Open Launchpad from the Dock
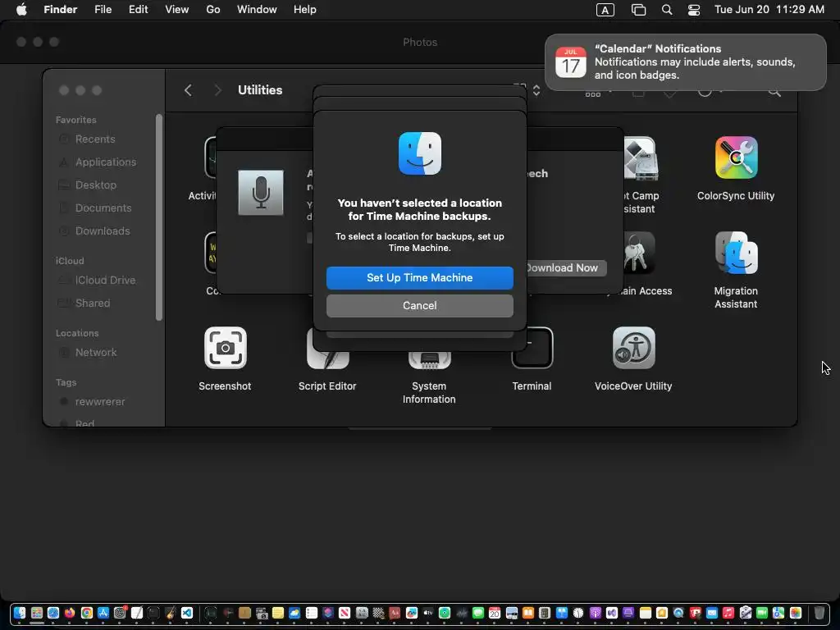The height and width of the screenshot is (630, 840). 36,613
